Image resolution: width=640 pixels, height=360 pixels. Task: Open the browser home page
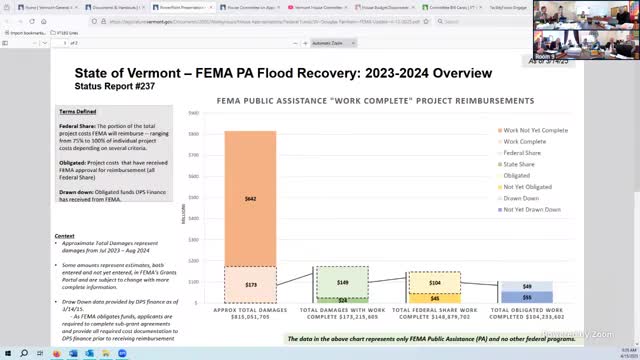click(x=44, y=21)
